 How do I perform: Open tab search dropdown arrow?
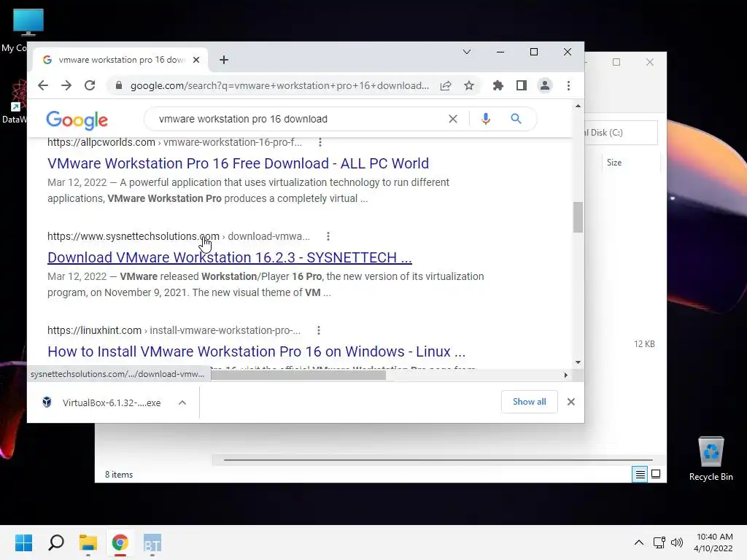point(467,52)
